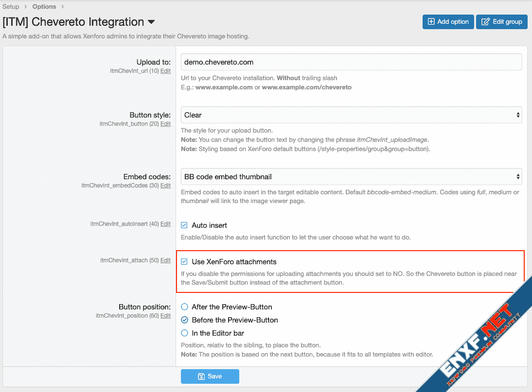
Task: Click the Upload to URL text field
Action: coord(351,62)
